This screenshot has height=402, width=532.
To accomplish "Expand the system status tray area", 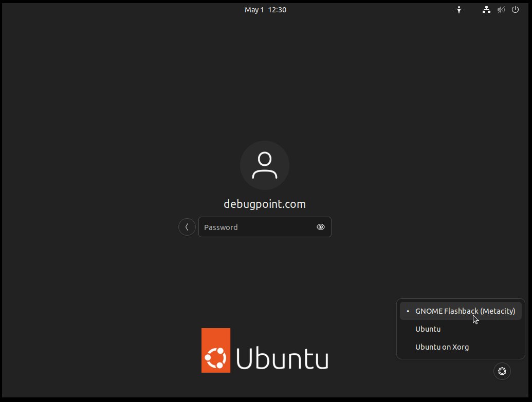I will pyautogui.click(x=486, y=9).
